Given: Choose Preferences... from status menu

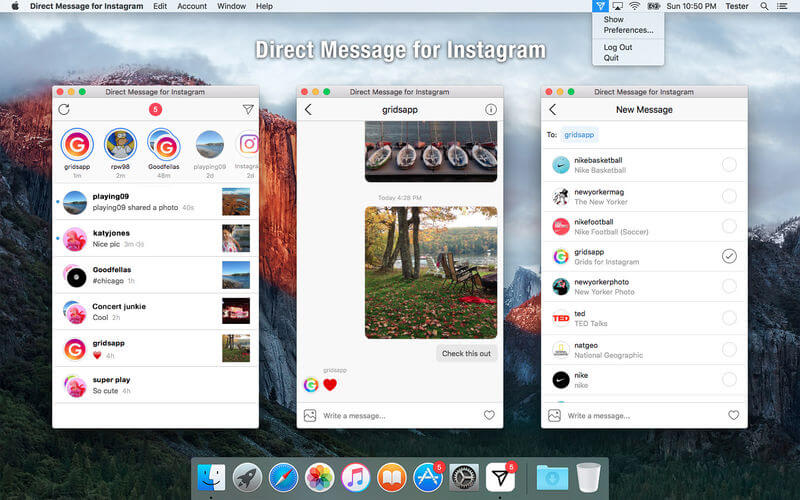Looking at the screenshot, I should (x=628, y=30).
